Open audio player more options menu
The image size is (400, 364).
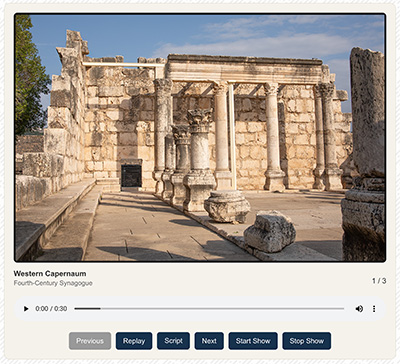click(374, 309)
